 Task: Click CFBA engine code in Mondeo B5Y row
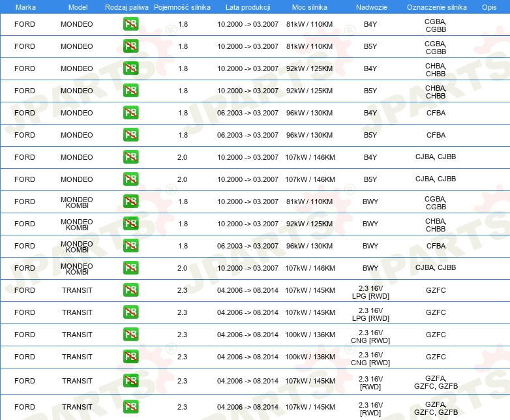tap(436, 135)
